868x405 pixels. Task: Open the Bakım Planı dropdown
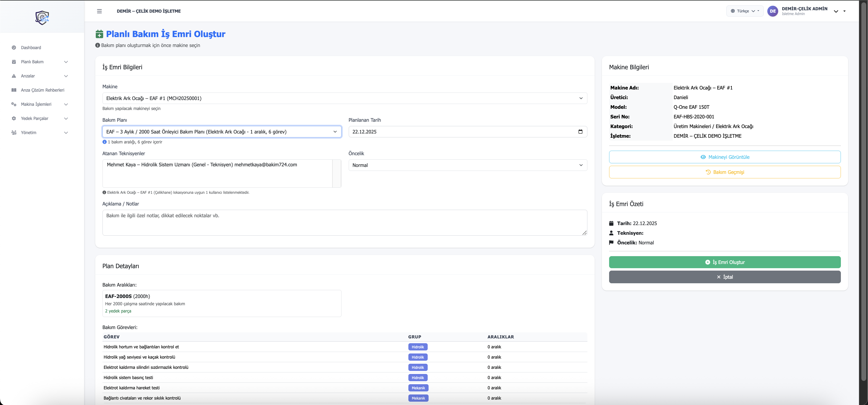coord(222,132)
